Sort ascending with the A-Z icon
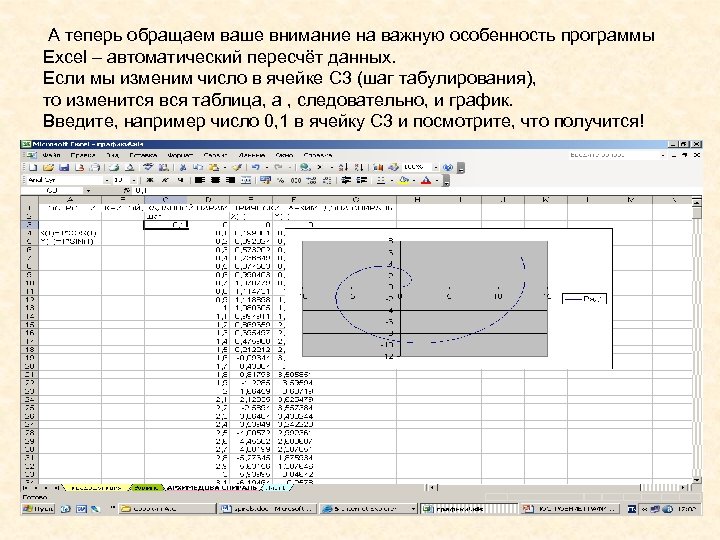720x540 pixels. tap(343, 167)
